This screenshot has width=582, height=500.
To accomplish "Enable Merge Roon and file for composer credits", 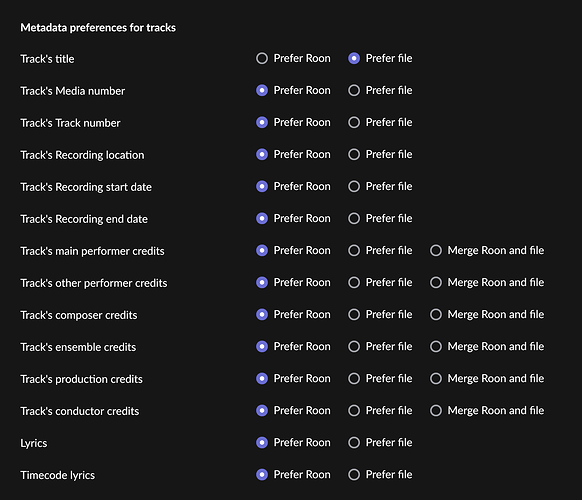I will 436,314.
